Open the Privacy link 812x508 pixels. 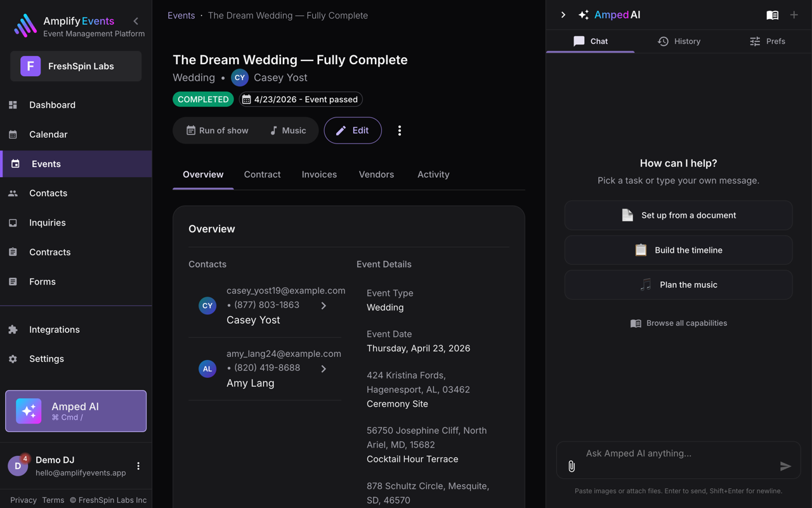[23, 500]
